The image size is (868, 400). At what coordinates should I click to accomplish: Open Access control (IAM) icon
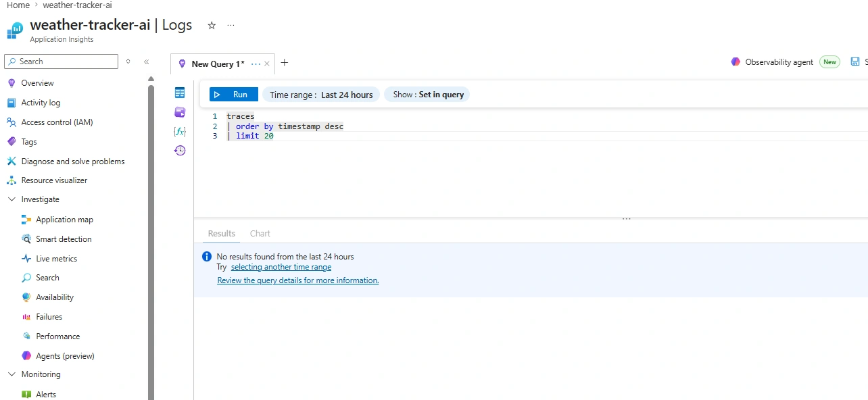tap(11, 122)
